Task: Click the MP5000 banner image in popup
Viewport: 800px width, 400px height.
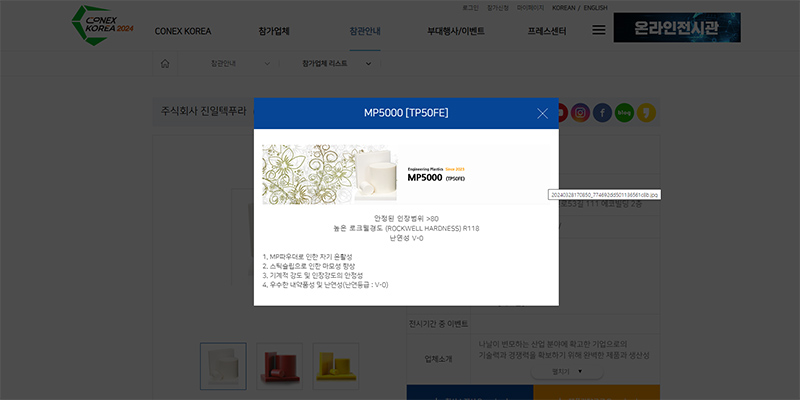Action: tap(406, 174)
